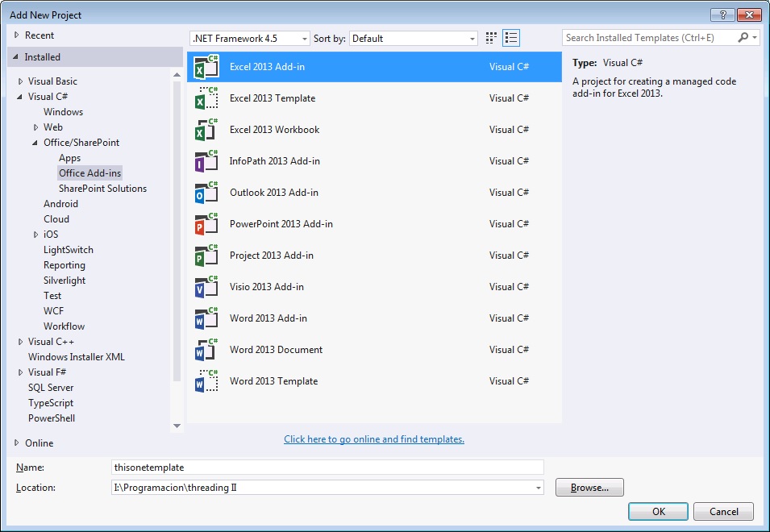The image size is (770, 532).
Task: Collapse the Installed section
Action: pos(15,57)
